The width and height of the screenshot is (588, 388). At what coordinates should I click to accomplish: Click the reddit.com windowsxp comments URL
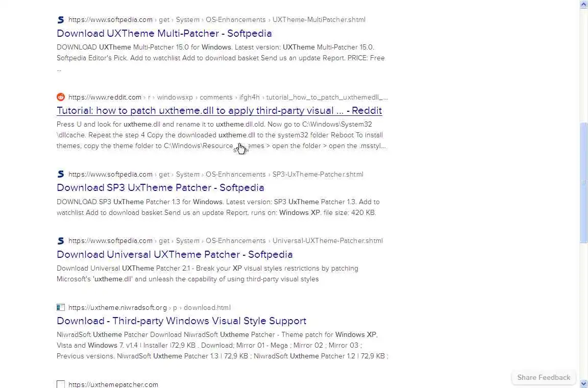point(228,97)
